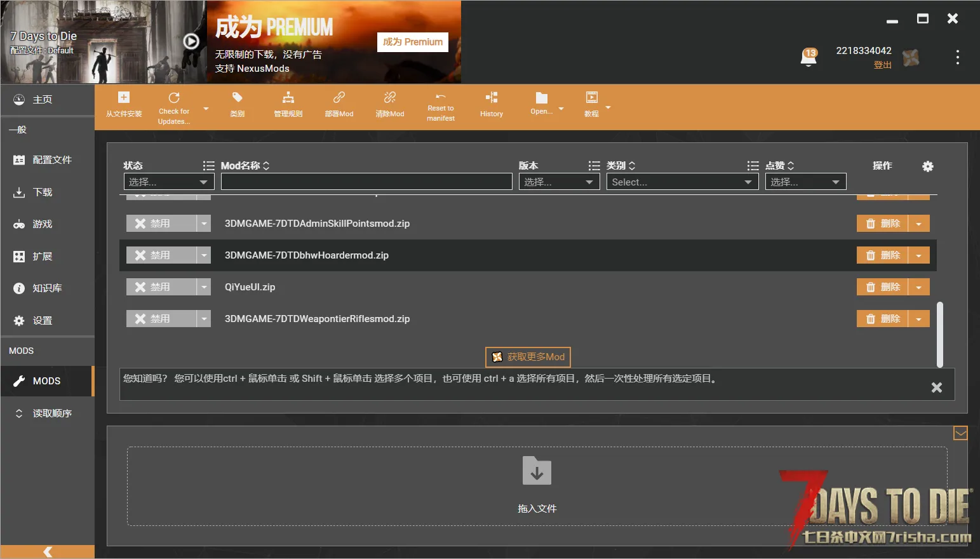Expand 教程 toolbar dropdown arrow
980x559 pixels.
point(608,107)
